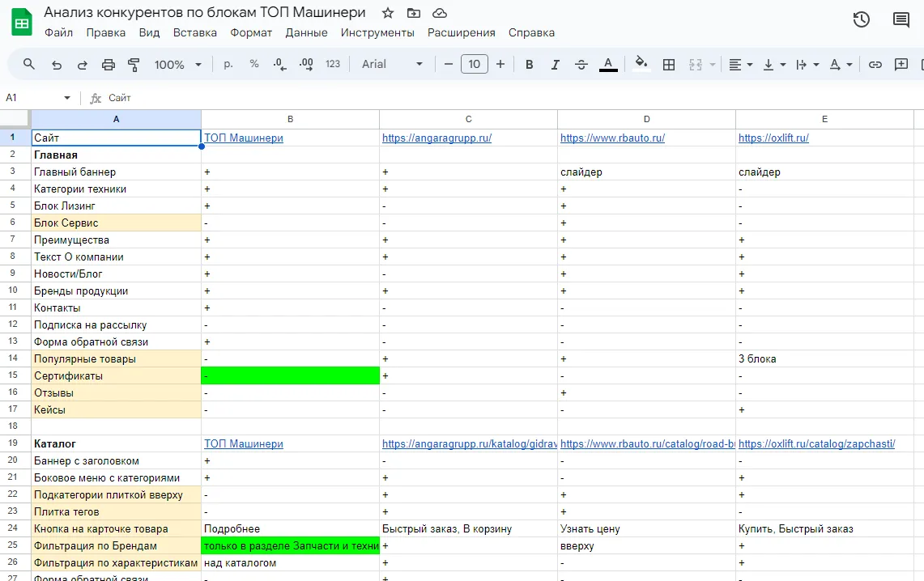The height and width of the screenshot is (581, 924).
Task: Open the borders tool
Action: [669, 64]
